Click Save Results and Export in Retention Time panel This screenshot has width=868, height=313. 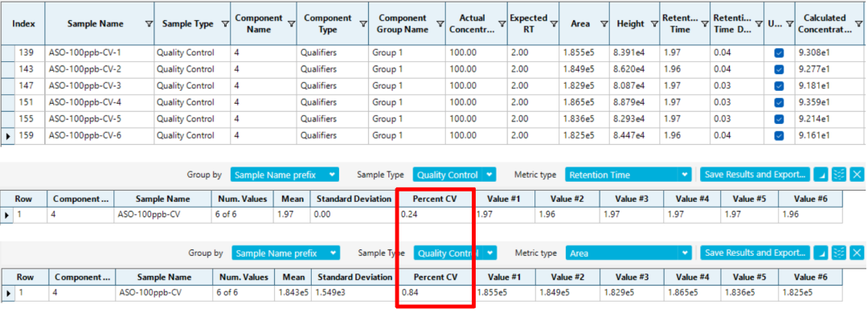pos(755,175)
